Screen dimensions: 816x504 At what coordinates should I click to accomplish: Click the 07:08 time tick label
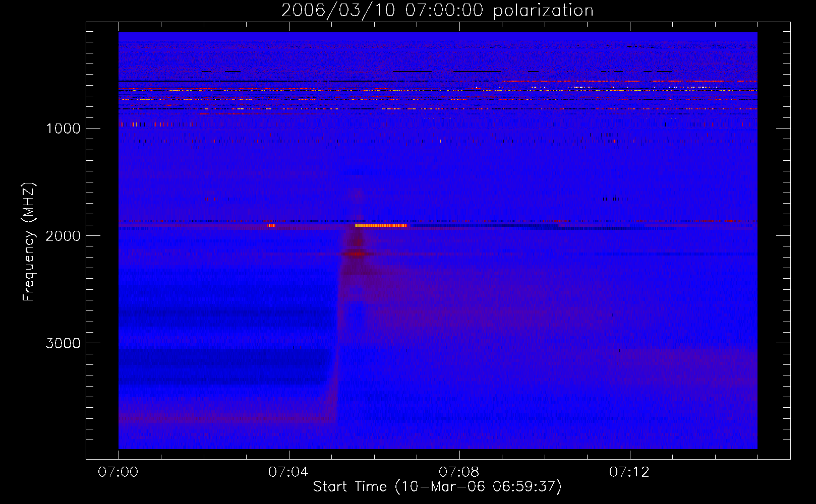coord(459,472)
